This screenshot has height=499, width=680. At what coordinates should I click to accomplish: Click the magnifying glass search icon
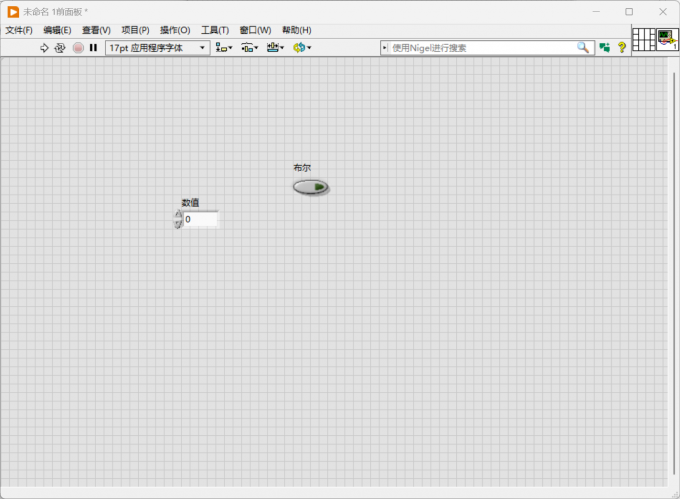(583, 47)
